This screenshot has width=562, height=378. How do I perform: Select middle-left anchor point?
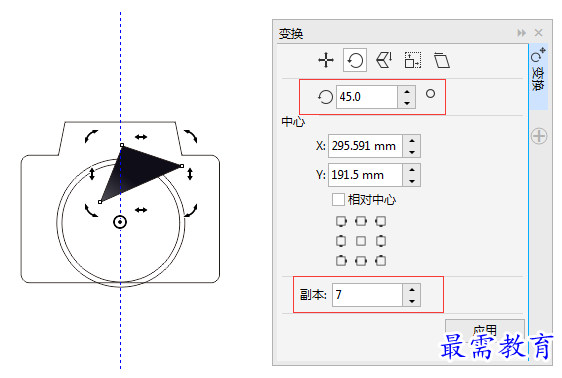click(x=341, y=241)
